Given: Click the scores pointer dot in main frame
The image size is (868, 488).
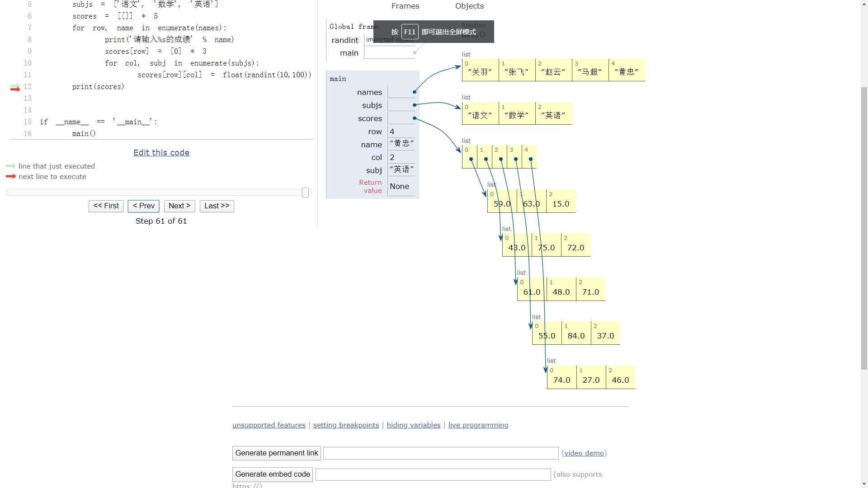Looking at the screenshot, I should pos(414,118).
